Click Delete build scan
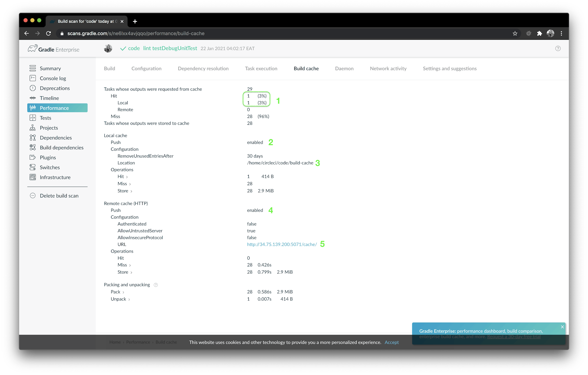The width and height of the screenshot is (588, 375). click(59, 195)
